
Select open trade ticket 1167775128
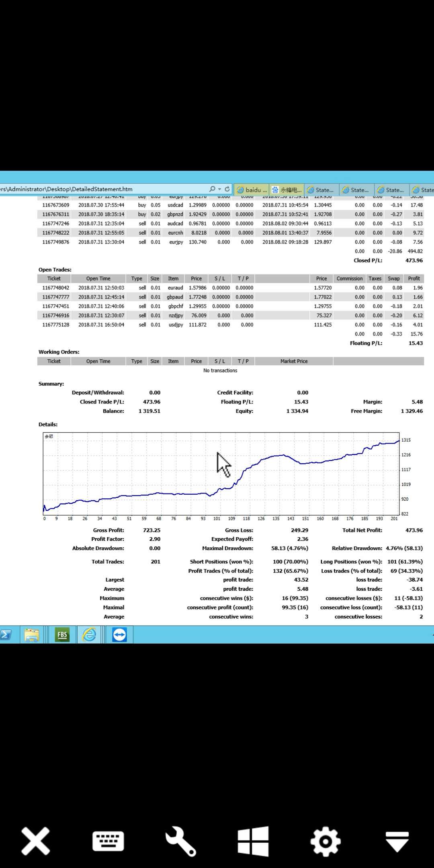56,325
